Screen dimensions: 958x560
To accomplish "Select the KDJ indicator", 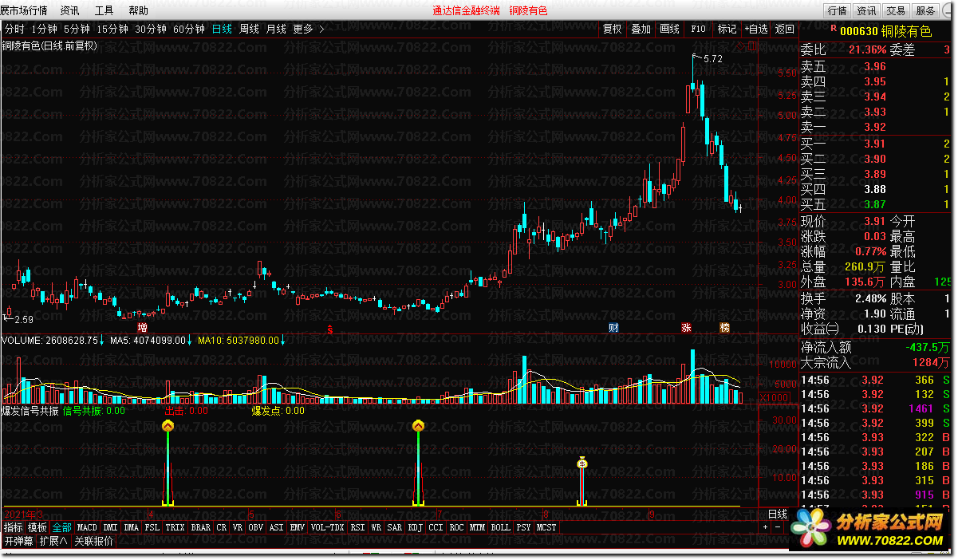I will coord(415,527).
